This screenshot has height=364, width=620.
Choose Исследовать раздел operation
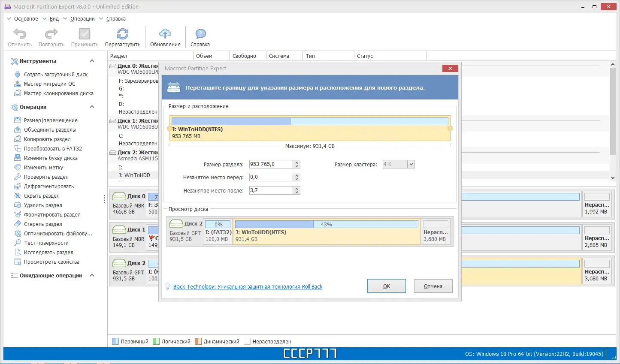tap(48, 253)
